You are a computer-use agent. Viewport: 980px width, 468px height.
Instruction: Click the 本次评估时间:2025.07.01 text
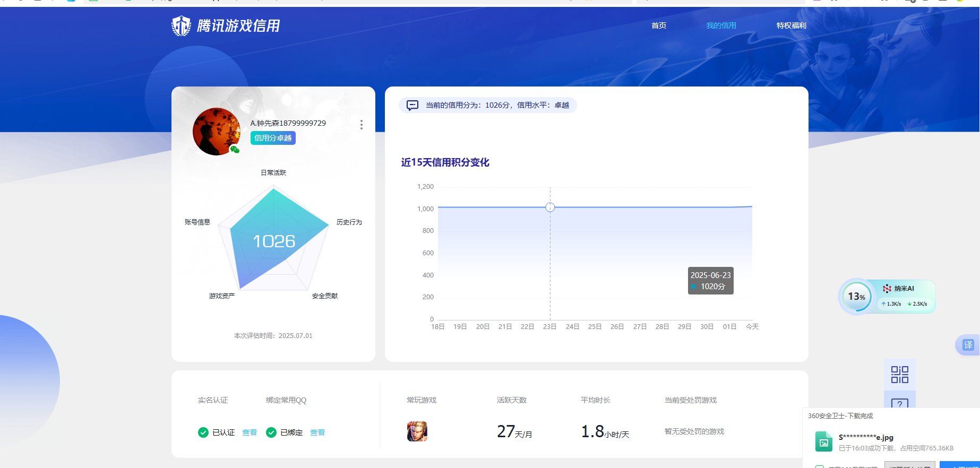tap(273, 335)
